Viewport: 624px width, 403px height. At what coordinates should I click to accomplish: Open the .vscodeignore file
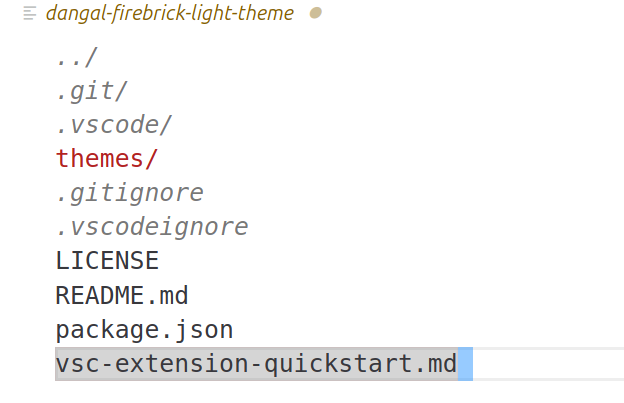[152, 227]
